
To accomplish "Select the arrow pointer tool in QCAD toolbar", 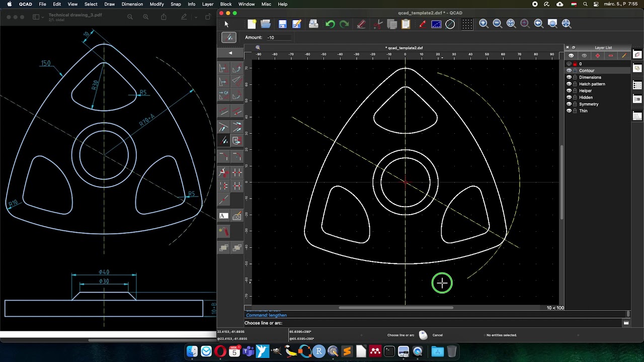I will click(x=226, y=24).
